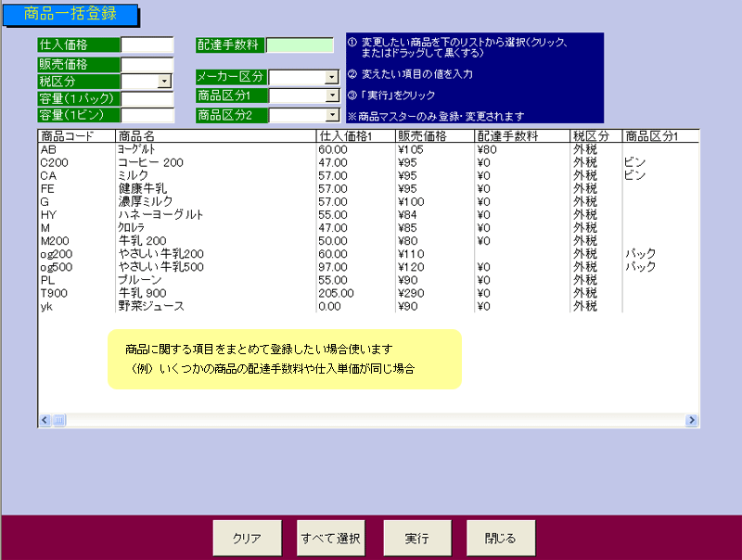742x560 pixels.
Task: Click the 容量(1ビン) text box
Action: [147, 115]
